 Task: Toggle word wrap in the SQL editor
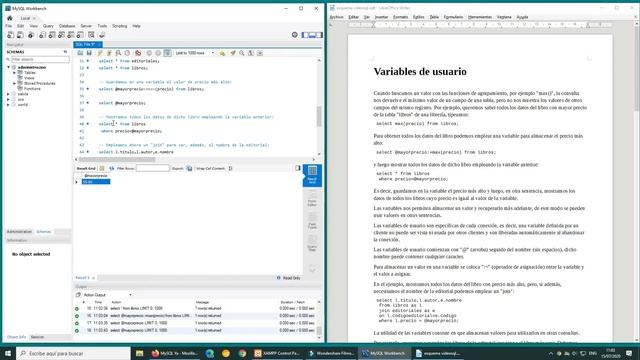260,53
